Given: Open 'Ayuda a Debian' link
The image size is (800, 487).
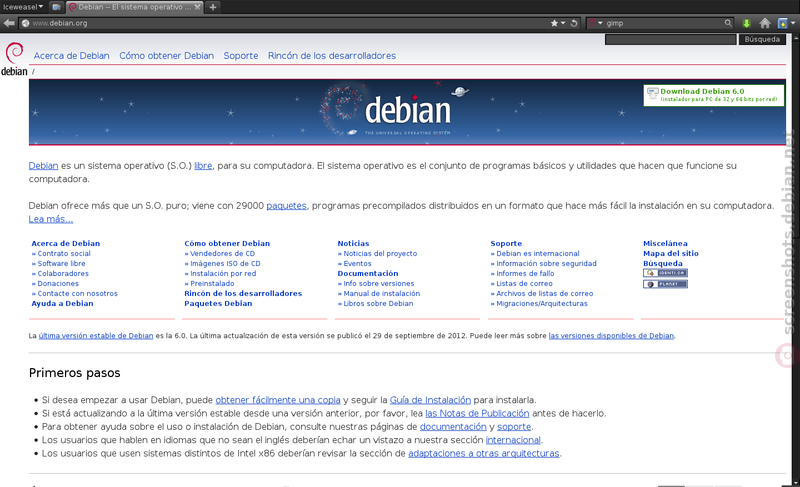Looking at the screenshot, I should [62, 303].
